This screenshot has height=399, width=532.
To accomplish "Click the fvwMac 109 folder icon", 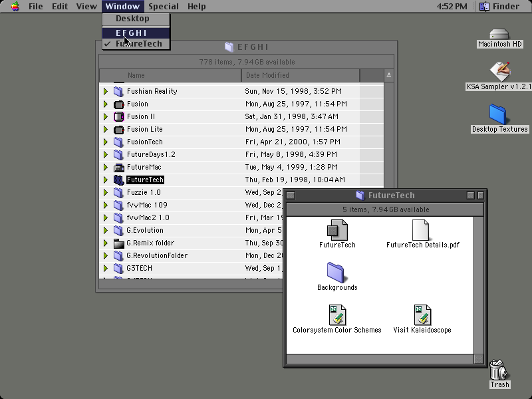I will pyautogui.click(x=118, y=205).
